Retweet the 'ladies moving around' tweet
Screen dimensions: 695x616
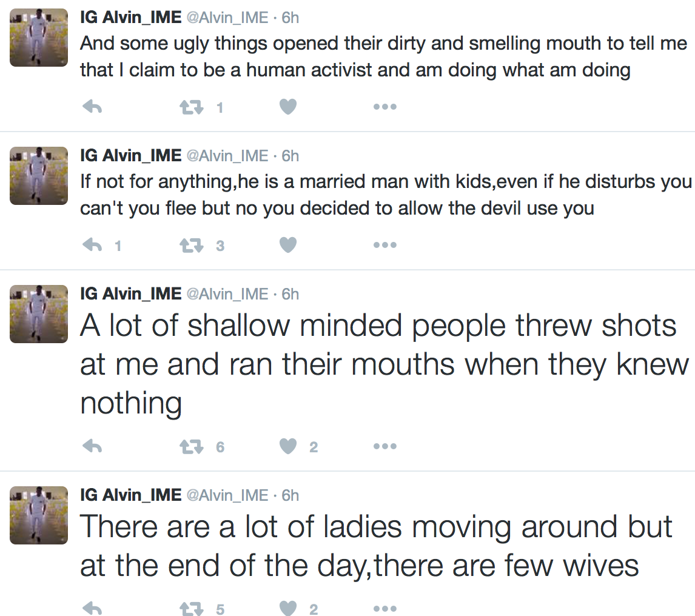[x=192, y=609]
